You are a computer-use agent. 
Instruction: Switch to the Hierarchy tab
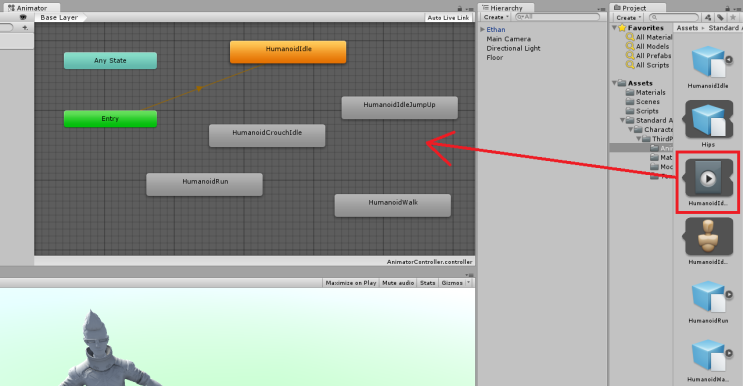(506, 8)
